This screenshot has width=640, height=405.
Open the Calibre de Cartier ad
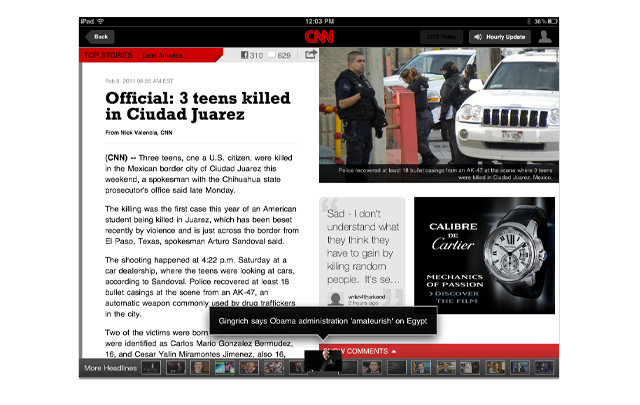(484, 255)
